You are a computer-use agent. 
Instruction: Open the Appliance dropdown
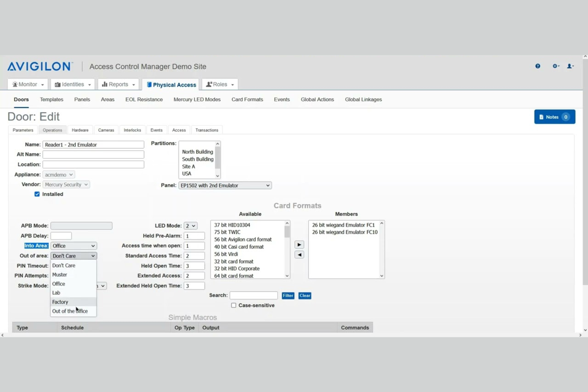59,175
